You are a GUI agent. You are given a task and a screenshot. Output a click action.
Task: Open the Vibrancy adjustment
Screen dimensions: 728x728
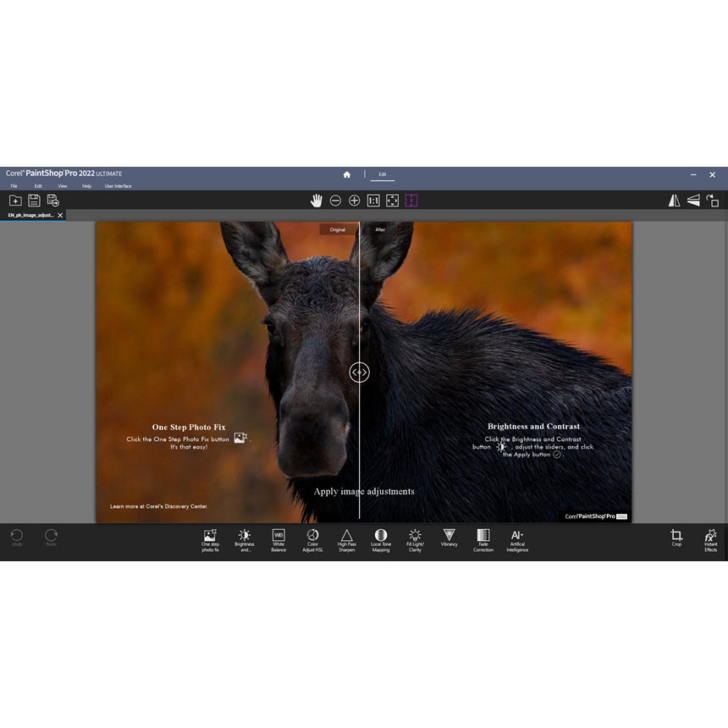coord(449,540)
